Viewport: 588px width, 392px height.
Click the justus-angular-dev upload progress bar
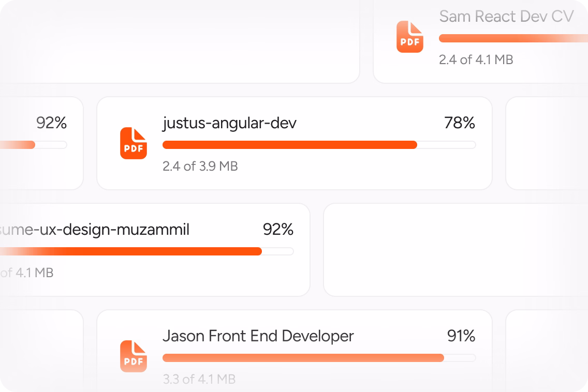[319, 145]
